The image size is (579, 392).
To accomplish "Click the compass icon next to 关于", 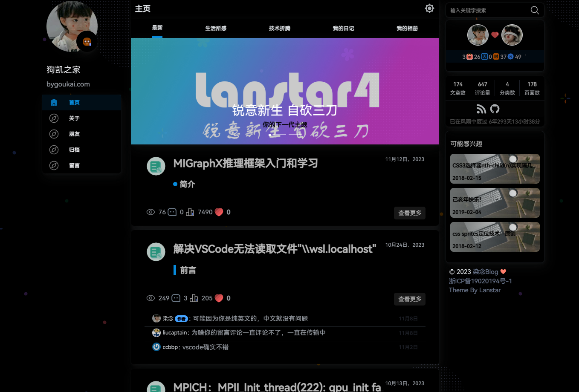I will click(x=54, y=118).
